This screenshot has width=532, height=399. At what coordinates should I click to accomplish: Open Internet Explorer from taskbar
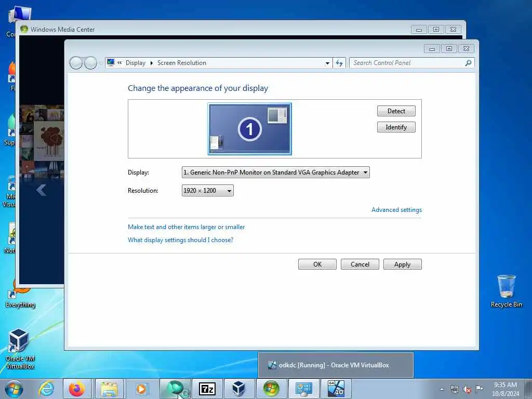coord(46,389)
